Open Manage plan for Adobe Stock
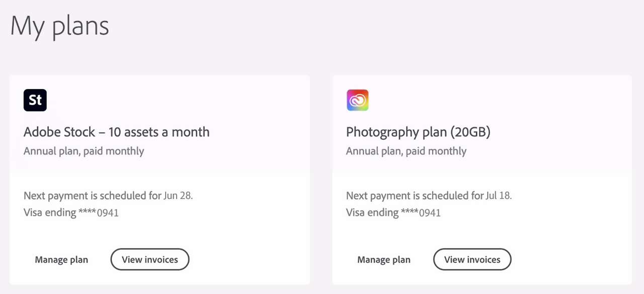This screenshot has height=294, width=644. [x=61, y=260]
